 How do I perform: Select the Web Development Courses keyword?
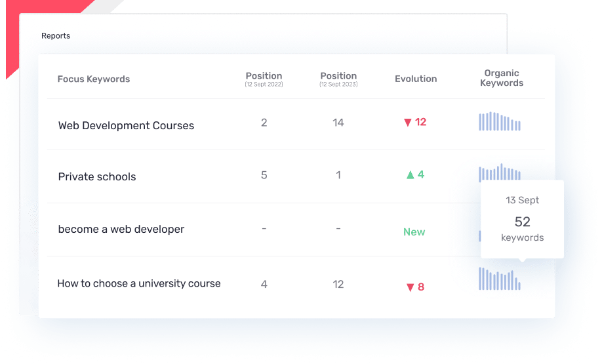(x=126, y=125)
